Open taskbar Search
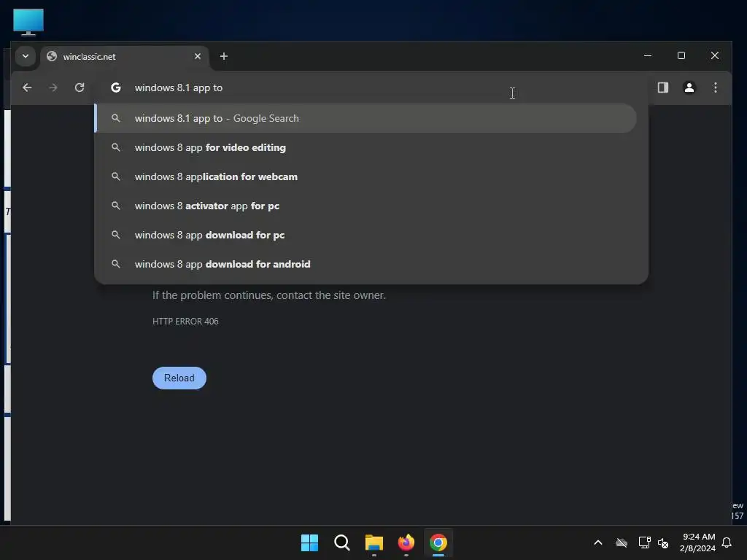 [x=341, y=542]
